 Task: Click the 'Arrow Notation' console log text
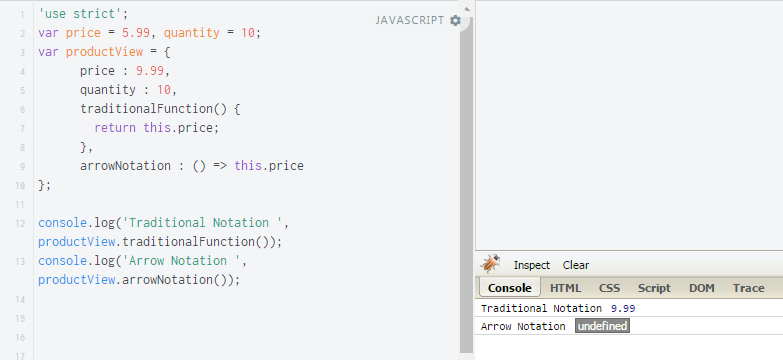pyautogui.click(x=523, y=327)
